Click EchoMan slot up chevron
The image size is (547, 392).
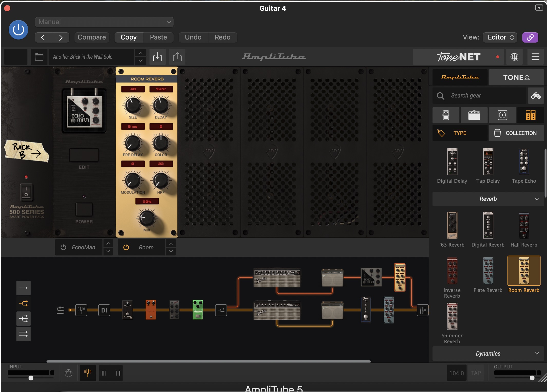tap(108, 243)
